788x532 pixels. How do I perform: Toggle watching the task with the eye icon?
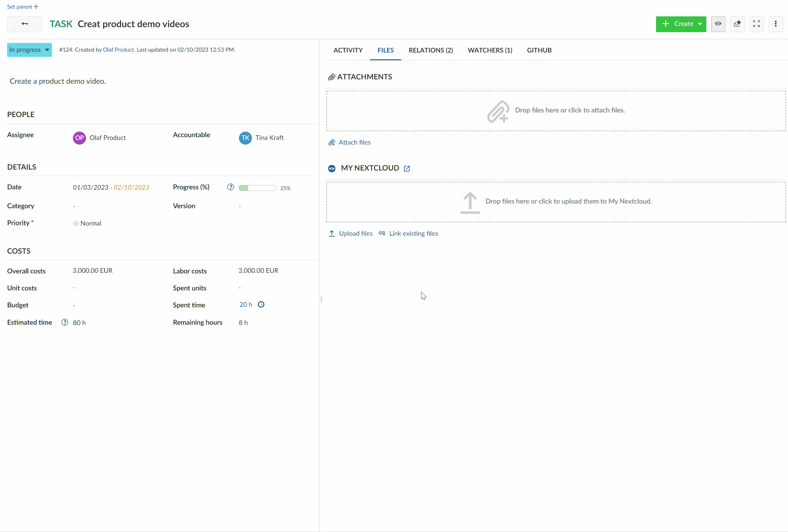tap(718, 24)
